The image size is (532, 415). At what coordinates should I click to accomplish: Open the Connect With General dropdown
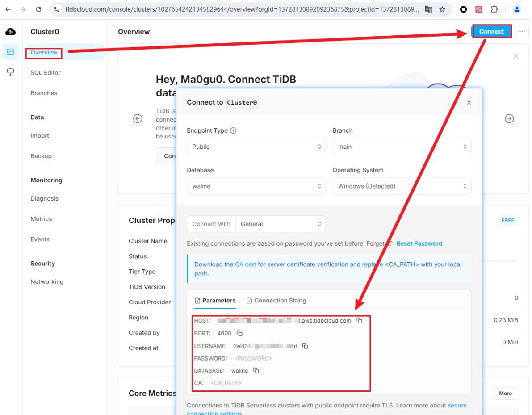281,224
